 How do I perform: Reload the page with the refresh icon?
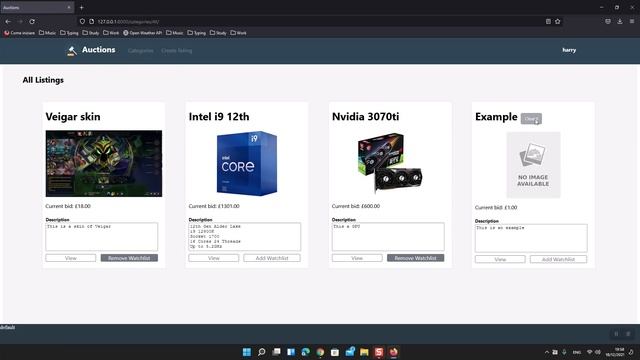pyautogui.click(x=32, y=21)
